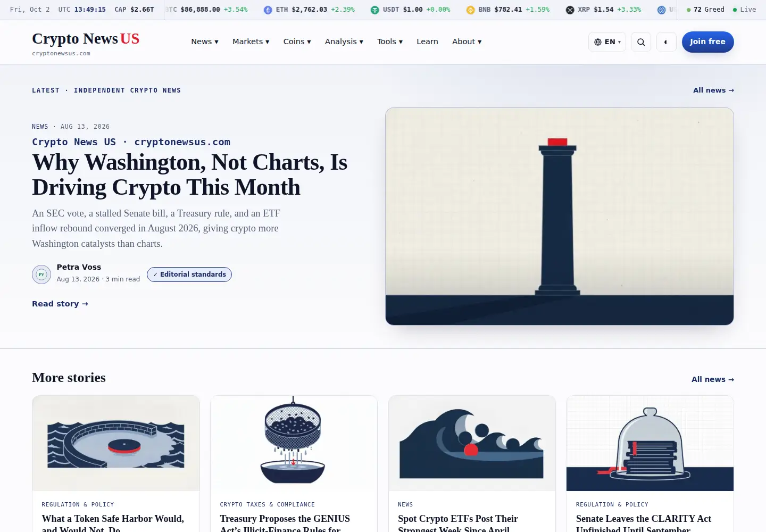Click the Live status indicator
Screen dimensions: 766x532
744,10
